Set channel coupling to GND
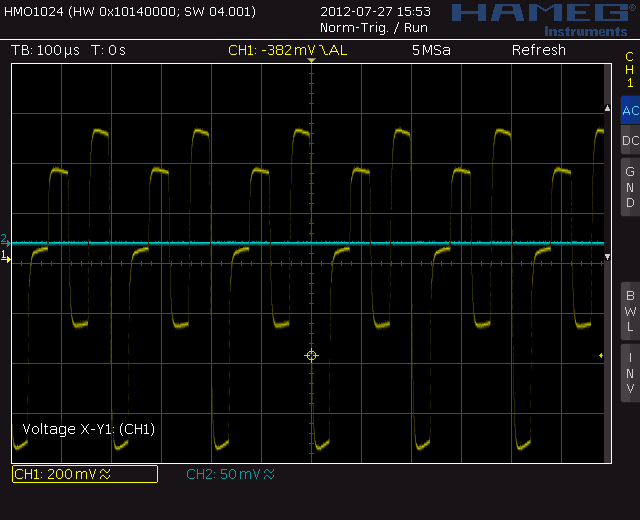640x520 pixels. pos(630,187)
